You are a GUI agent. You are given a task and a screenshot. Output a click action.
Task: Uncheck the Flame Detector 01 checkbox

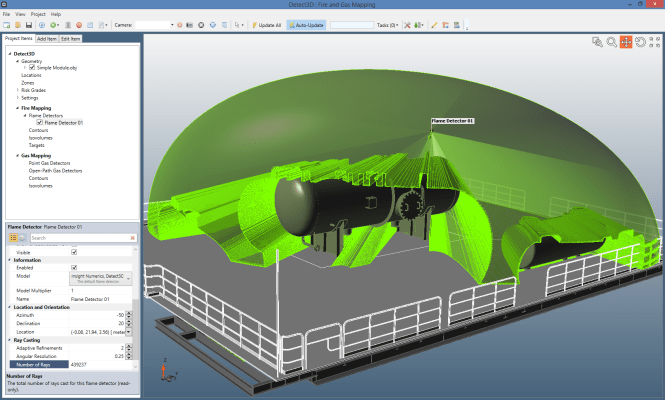point(41,123)
